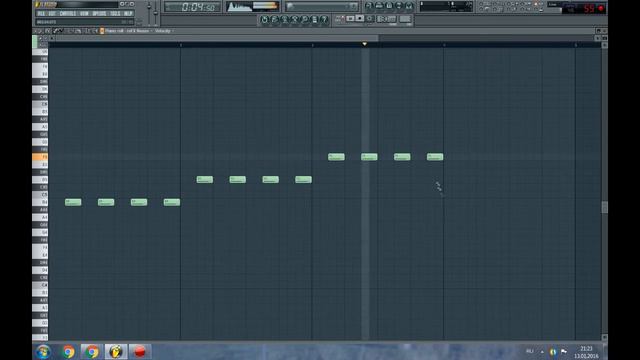
Task: Click the question-mark help shortcut icon
Action: (x=324, y=19)
